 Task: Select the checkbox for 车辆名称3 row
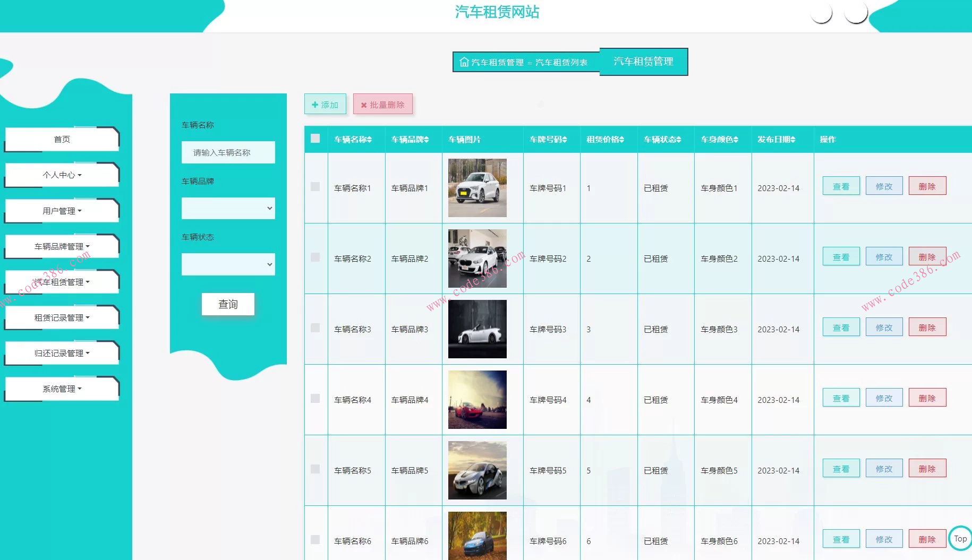point(315,328)
